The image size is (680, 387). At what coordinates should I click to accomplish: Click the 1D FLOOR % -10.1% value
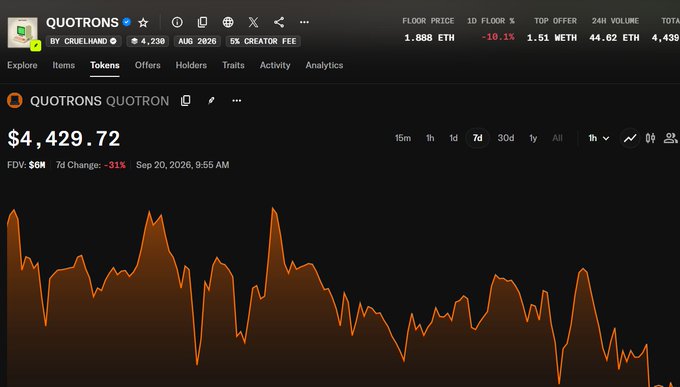click(x=498, y=37)
